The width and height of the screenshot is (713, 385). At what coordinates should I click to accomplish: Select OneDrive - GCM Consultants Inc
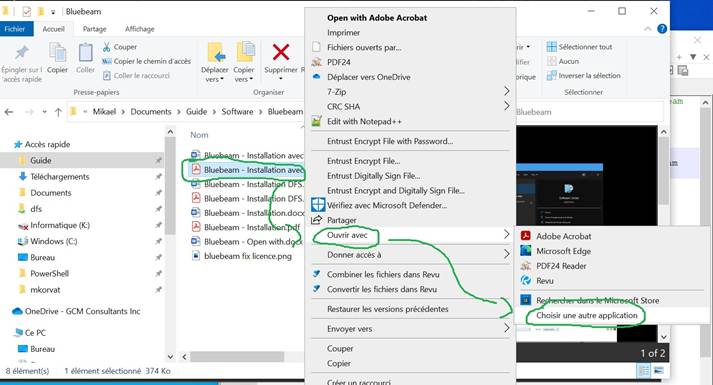(x=76, y=311)
